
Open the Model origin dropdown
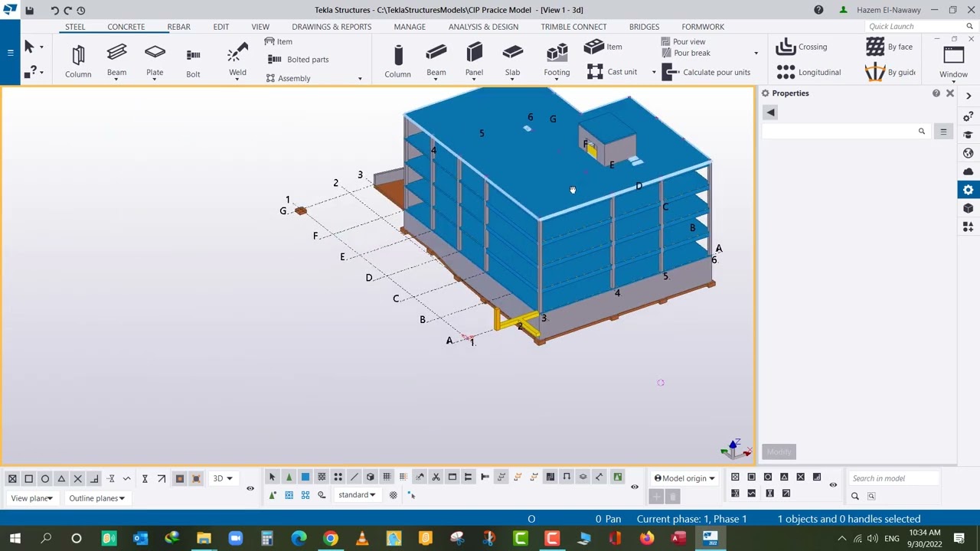tap(684, 478)
